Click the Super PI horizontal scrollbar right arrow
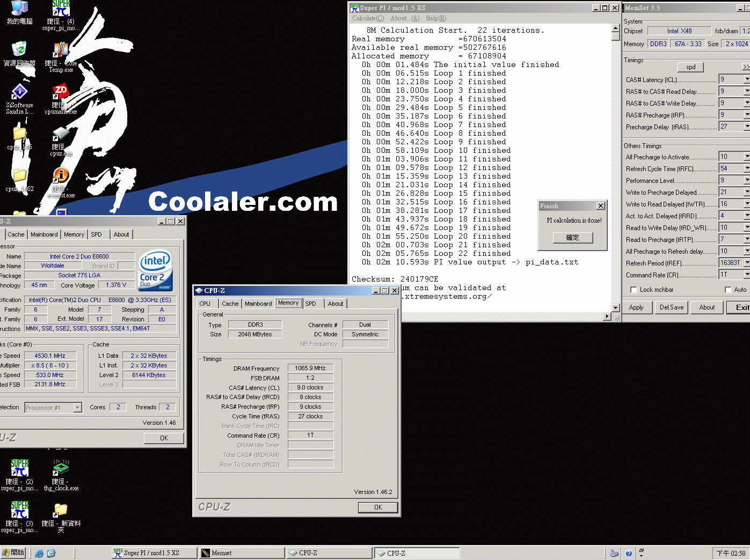This screenshot has width=750, height=560. tap(607, 316)
